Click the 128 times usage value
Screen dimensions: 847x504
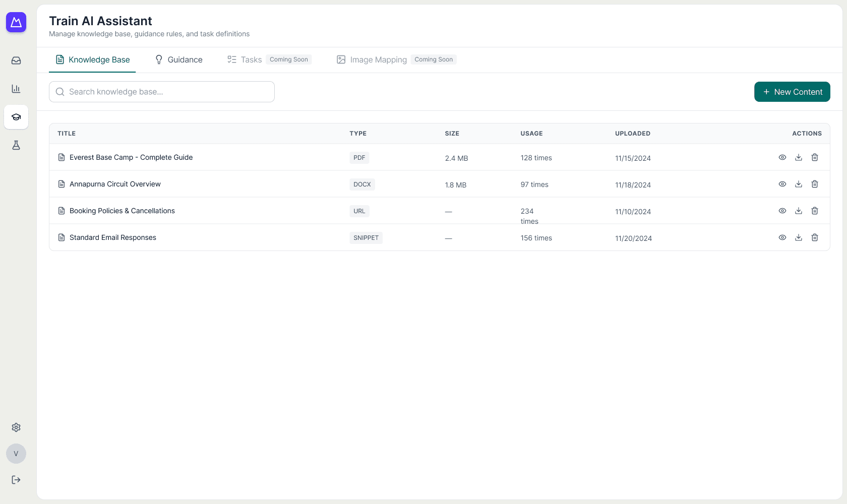[536, 158]
